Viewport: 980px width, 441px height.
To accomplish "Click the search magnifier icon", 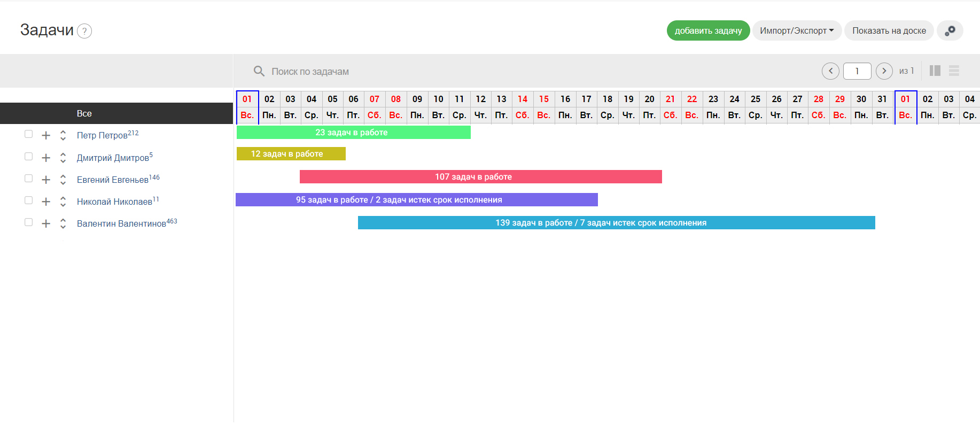I will [259, 71].
